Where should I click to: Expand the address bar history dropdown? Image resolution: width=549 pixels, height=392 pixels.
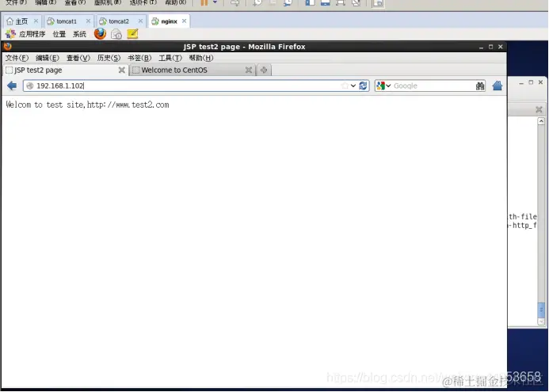[x=353, y=86]
